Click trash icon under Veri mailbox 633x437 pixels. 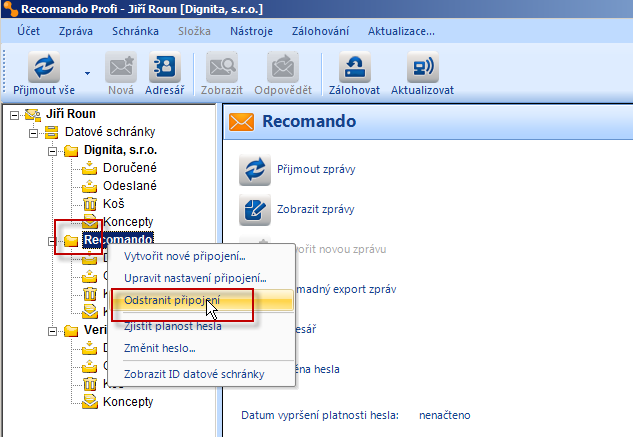pyautogui.click(x=90, y=384)
